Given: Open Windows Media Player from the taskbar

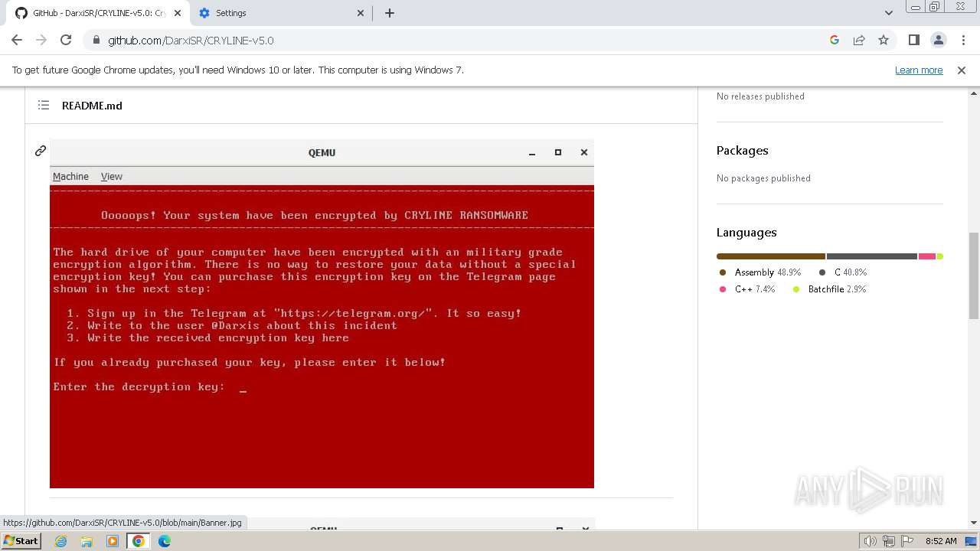Looking at the screenshot, I should coord(113,541).
